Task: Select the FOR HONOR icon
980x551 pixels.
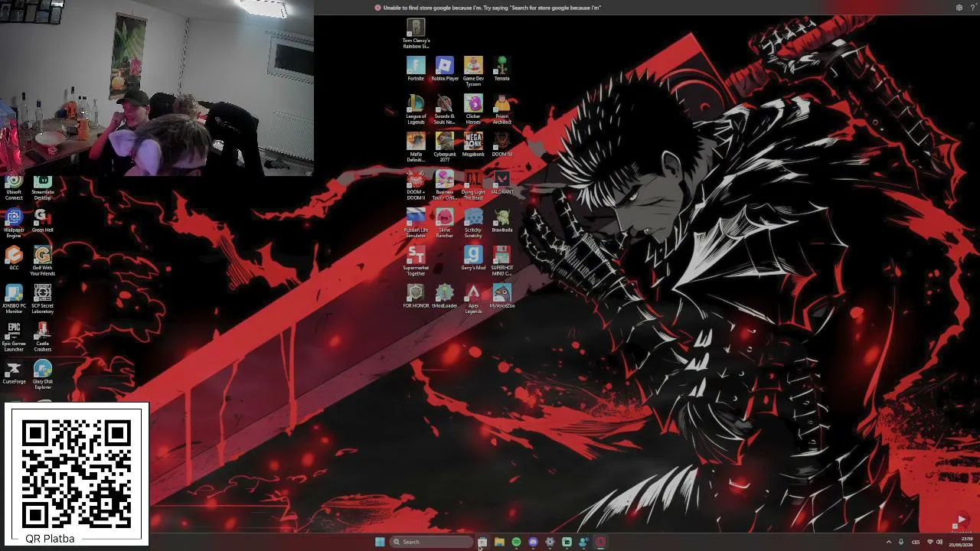Action: pyautogui.click(x=416, y=296)
